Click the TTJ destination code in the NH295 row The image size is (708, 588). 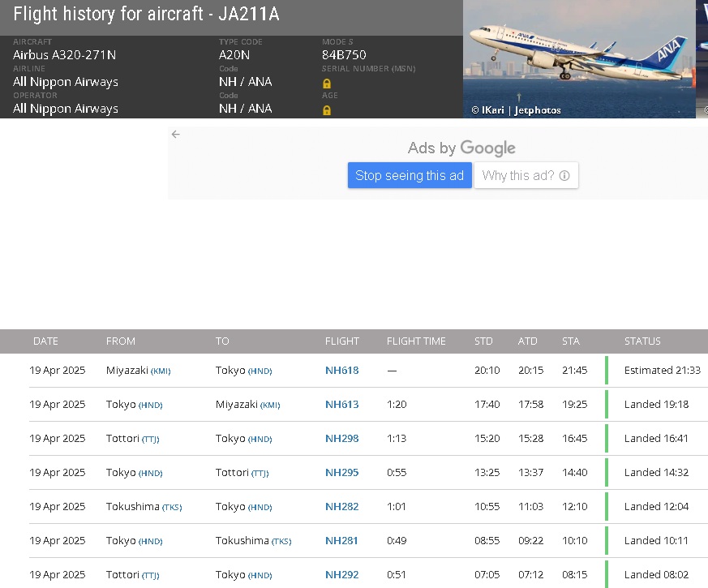coord(260,474)
